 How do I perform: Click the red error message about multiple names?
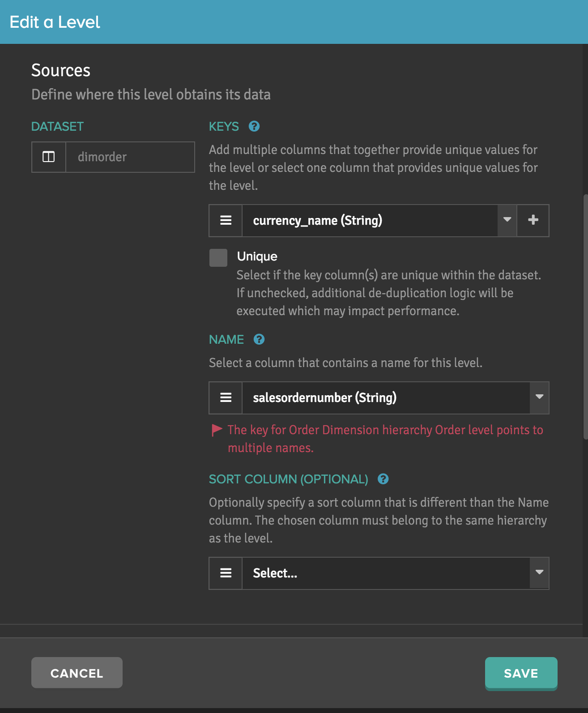tap(385, 439)
